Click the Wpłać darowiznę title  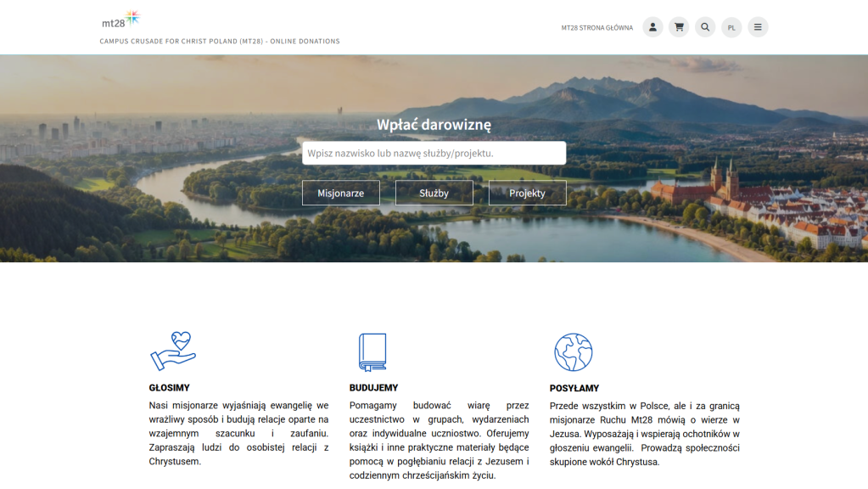[x=434, y=125]
